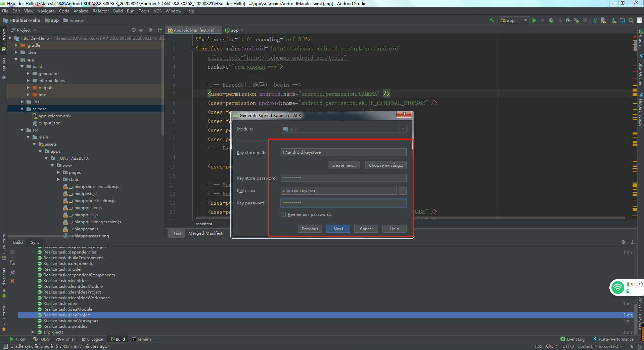Screen dimensions: 644x350
Task: Collapse the build folder
Action: click(x=22, y=67)
